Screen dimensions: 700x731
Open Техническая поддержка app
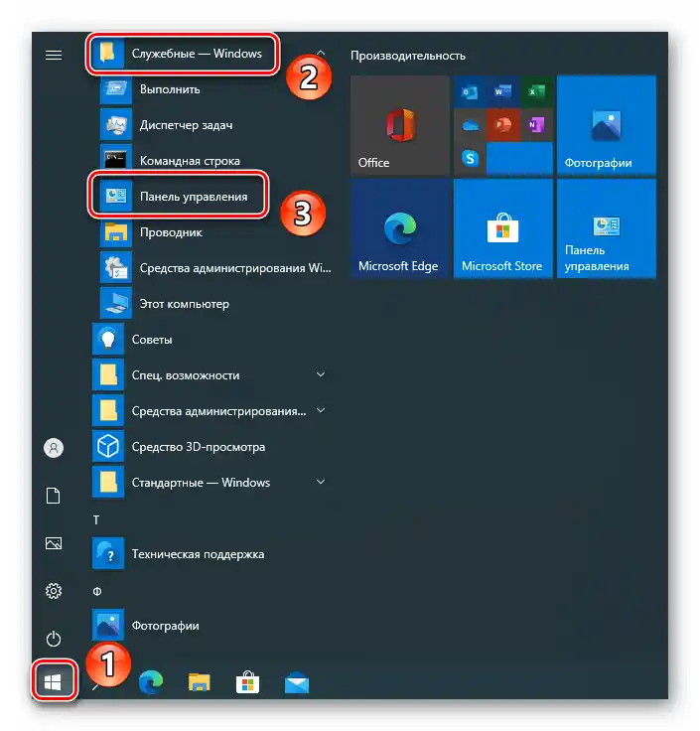click(212, 554)
